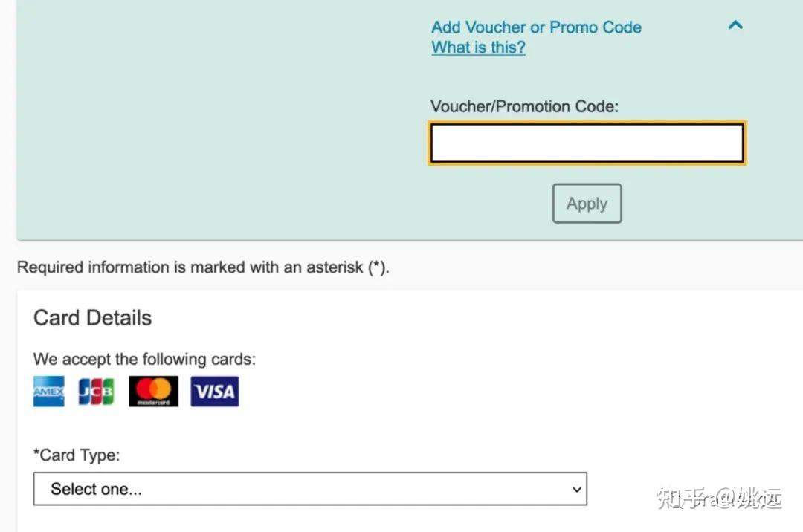The height and width of the screenshot is (532, 803).
Task: Click the JCB card logo
Action: pyautogui.click(x=97, y=392)
